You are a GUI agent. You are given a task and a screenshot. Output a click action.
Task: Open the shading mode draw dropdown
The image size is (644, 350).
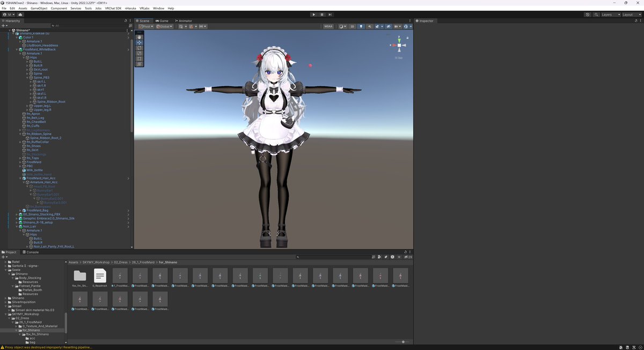click(343, 26)
